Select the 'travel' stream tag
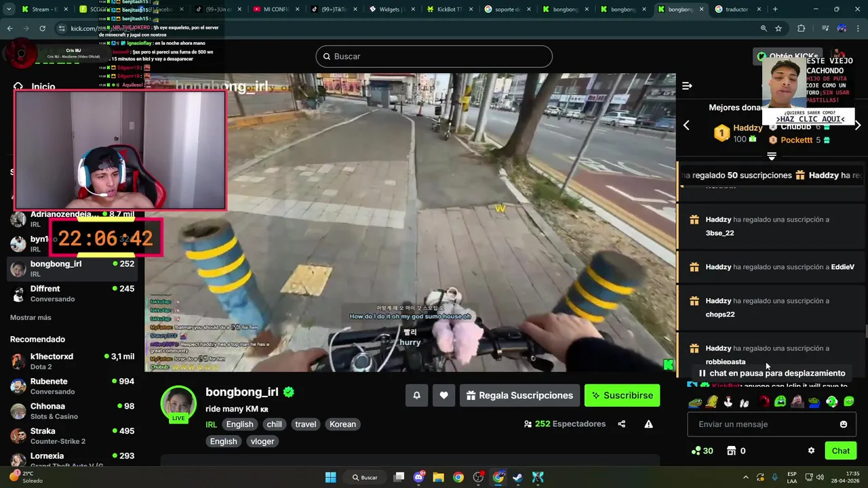 coord(305,424)
